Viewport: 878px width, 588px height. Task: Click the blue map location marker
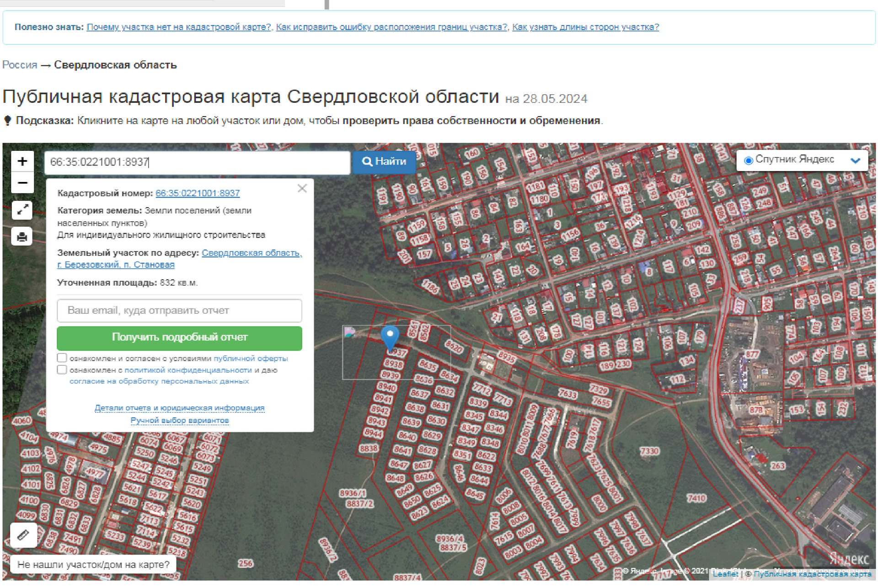click(390, 337)
